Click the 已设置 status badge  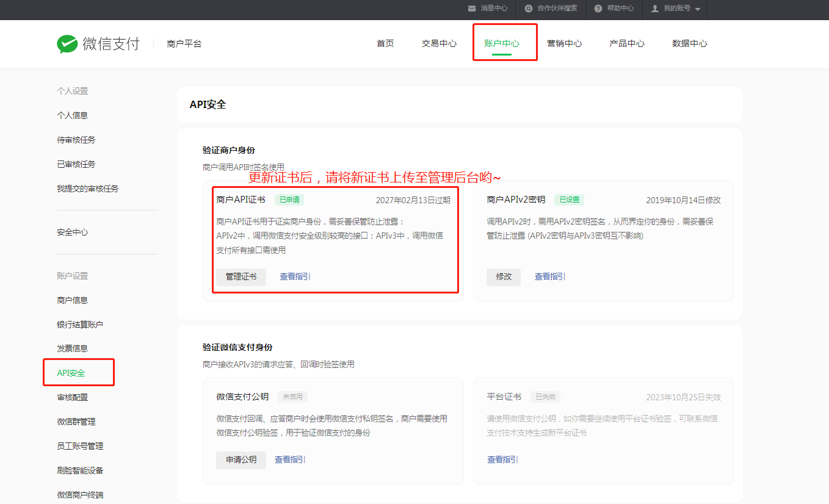coord(569,200)
